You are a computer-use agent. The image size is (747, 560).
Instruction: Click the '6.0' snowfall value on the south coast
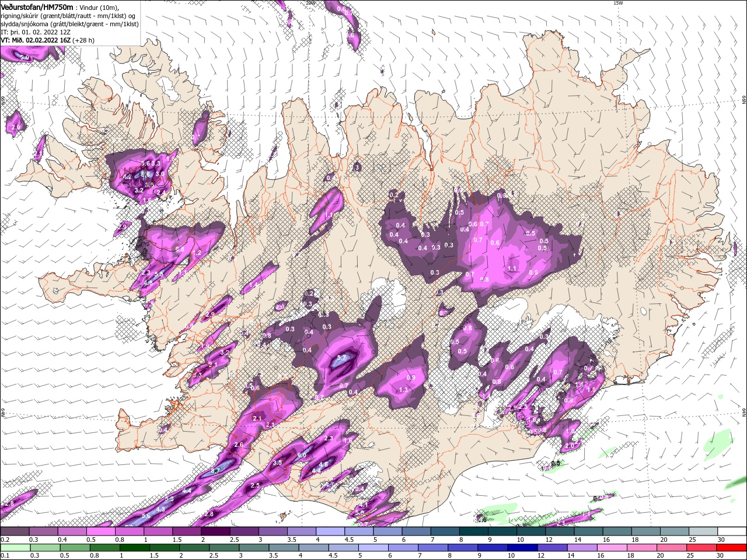[x=302, y=455]
